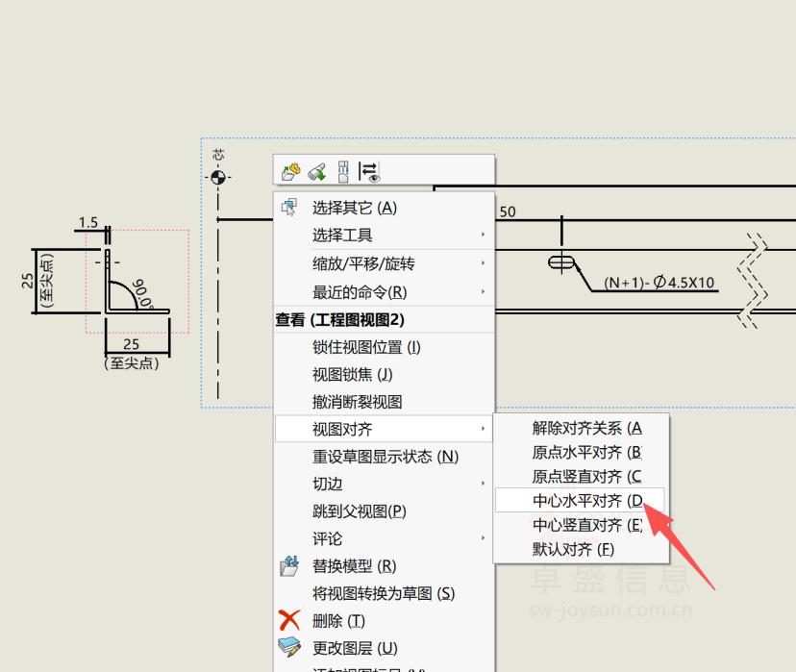
Task: Select 中心水平对齐 from the alignment submenu
Action: tap(586, 501)
